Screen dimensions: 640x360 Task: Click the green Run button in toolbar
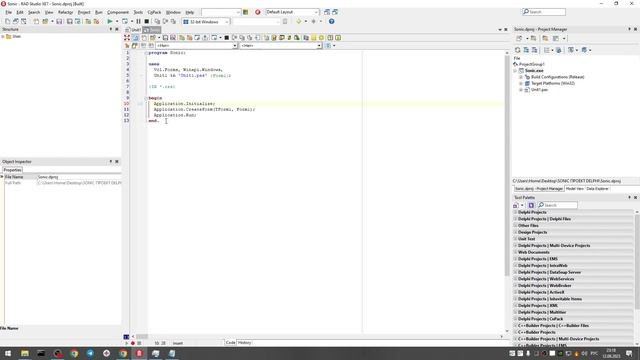110,21
